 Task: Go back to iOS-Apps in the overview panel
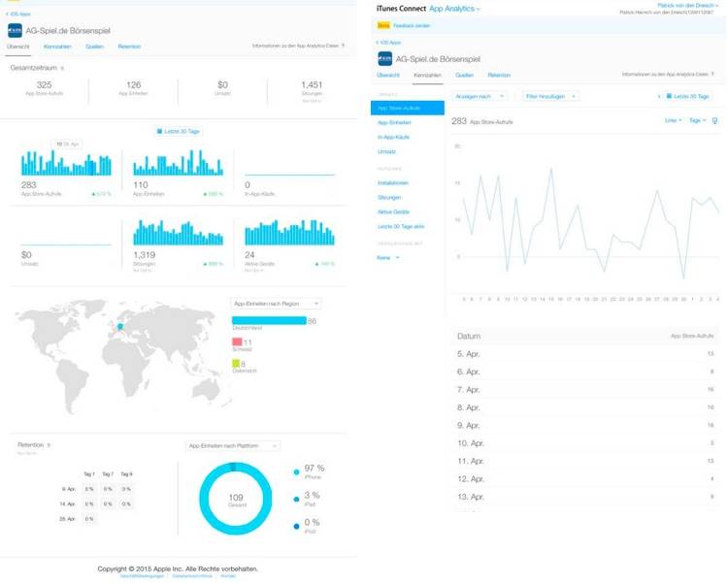click(x=17, y=14)
